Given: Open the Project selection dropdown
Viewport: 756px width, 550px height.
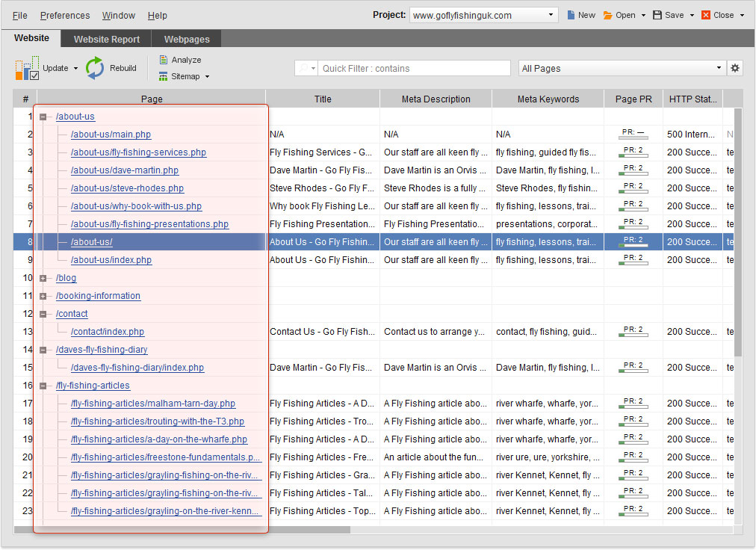Looking at the screenshot, I should [551, 15].
